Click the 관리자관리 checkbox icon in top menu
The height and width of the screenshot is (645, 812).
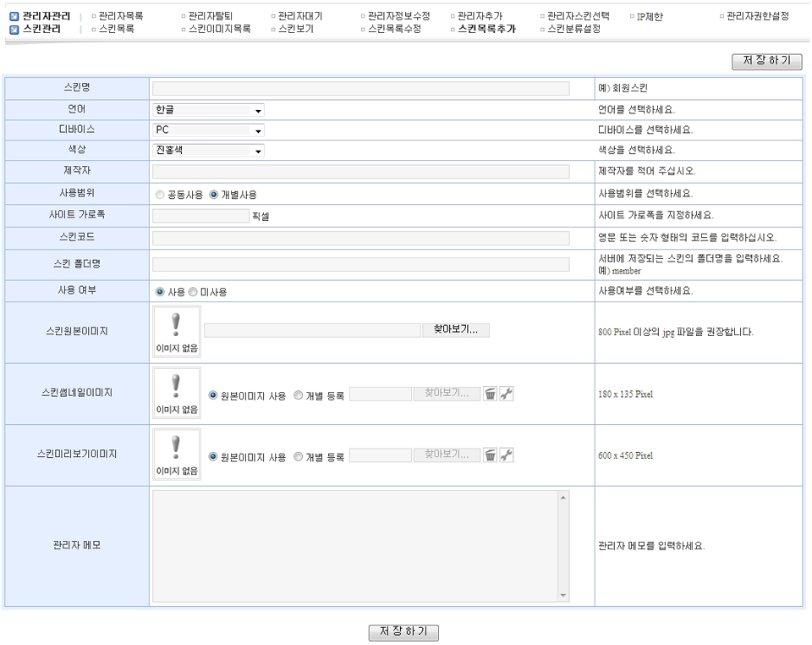point(14,16)
